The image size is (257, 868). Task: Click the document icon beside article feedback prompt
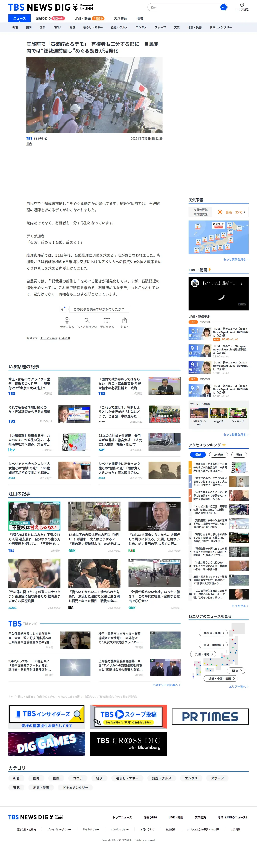coord(62,309)
